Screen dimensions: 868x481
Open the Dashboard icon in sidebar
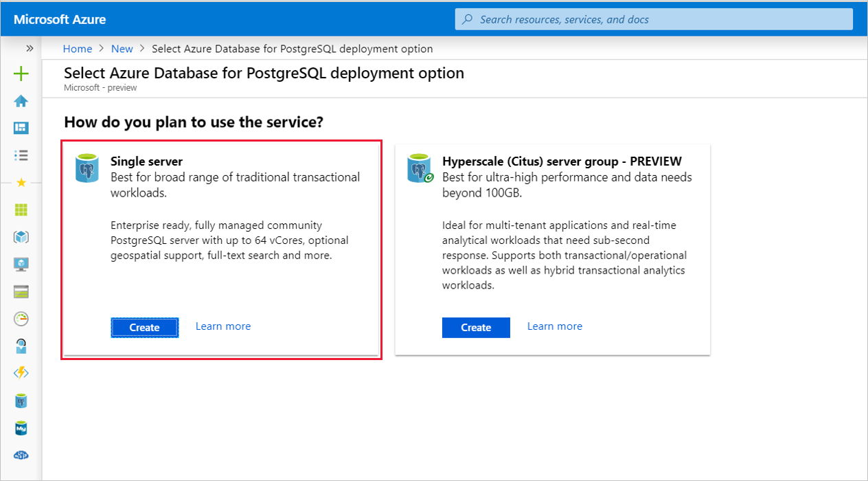coord(21,128)
